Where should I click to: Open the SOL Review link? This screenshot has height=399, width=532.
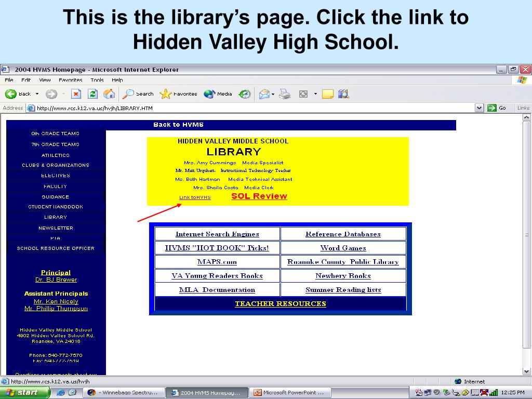pos(259,196)
